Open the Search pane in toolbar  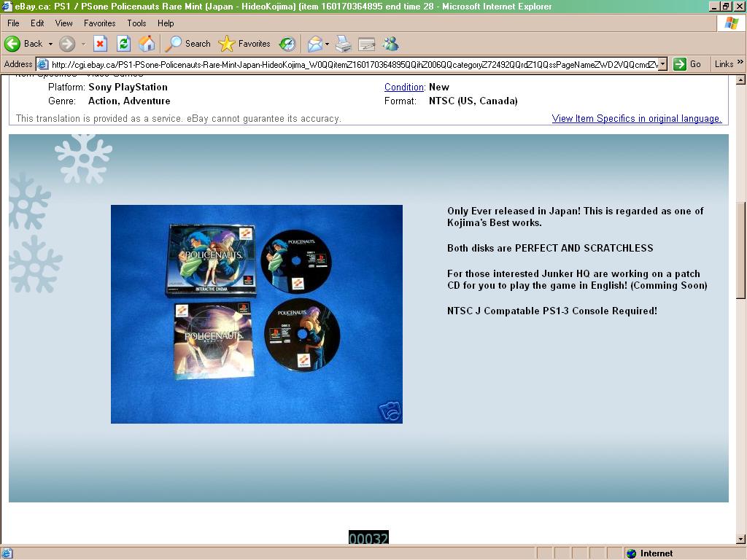188,44
